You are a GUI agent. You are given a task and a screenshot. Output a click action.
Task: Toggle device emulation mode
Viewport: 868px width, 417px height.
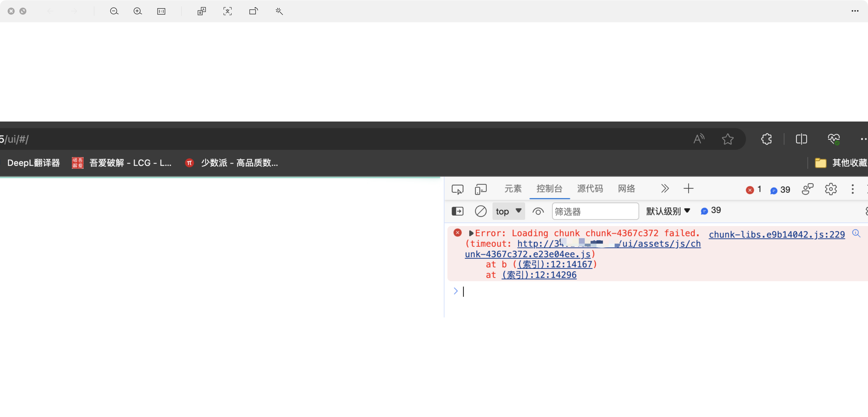[x=481, y=189]
